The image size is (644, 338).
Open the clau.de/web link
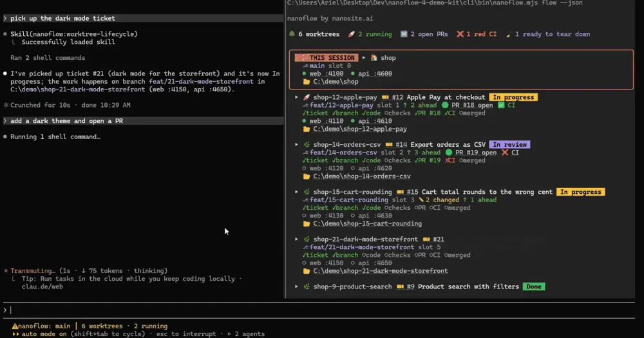tap(43, 286)
